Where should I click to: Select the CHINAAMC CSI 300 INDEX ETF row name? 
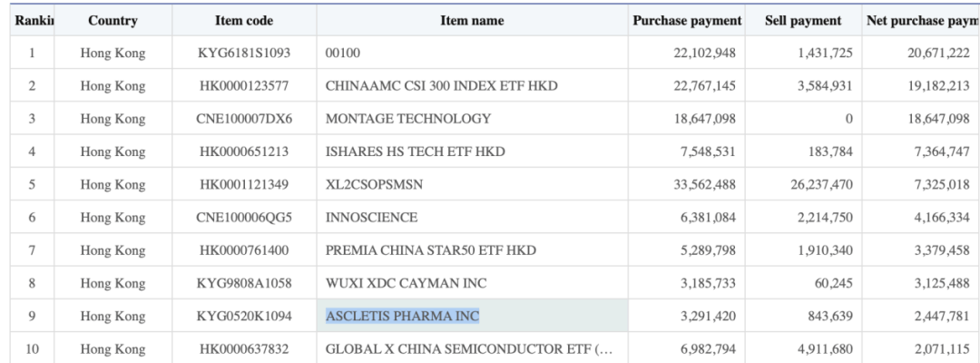pyautogui.click(x=441, y=85)
